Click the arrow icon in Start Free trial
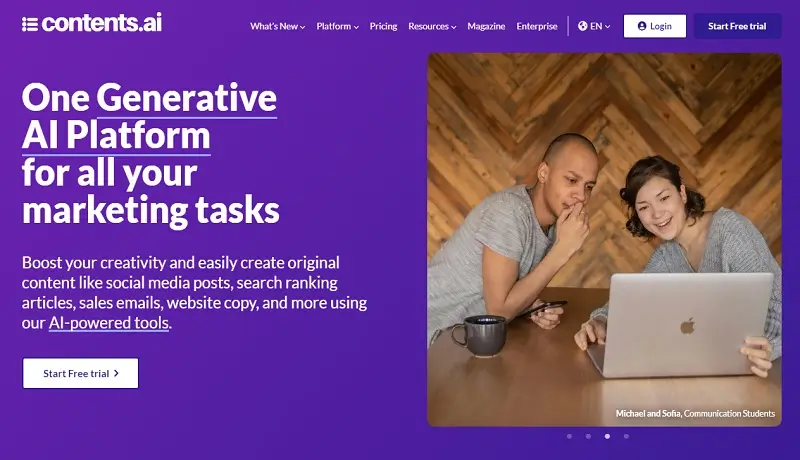This screenshot has height=460, width=800. tap(116, 373)
